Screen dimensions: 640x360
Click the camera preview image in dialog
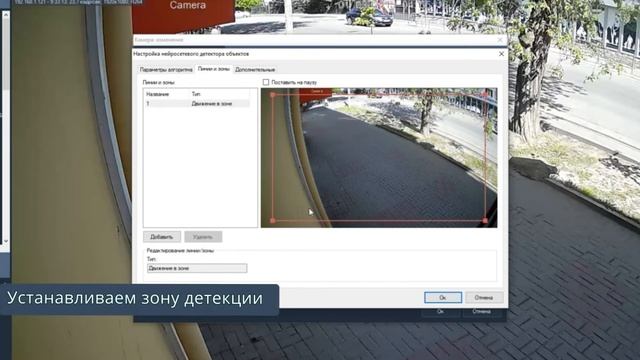[x=379, y=158]
